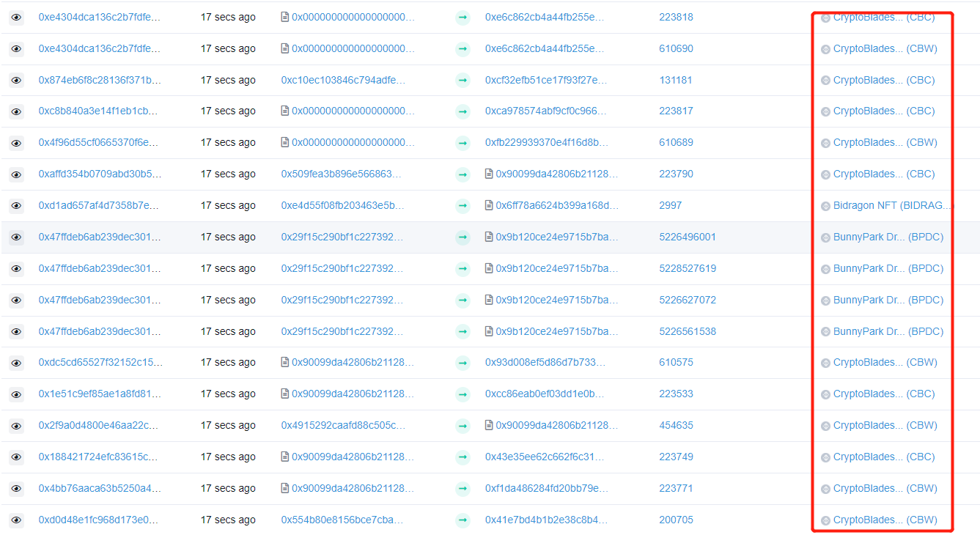Open sender address 0x554b80e8156bce7cba
Viewport: 980px width, 535px height.
coord(342,520)
